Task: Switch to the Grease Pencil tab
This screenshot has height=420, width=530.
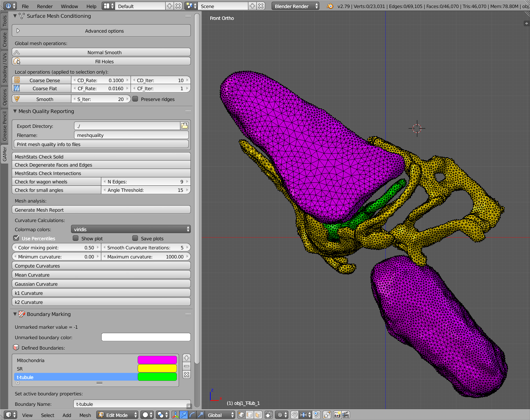Action: [5, 126]
